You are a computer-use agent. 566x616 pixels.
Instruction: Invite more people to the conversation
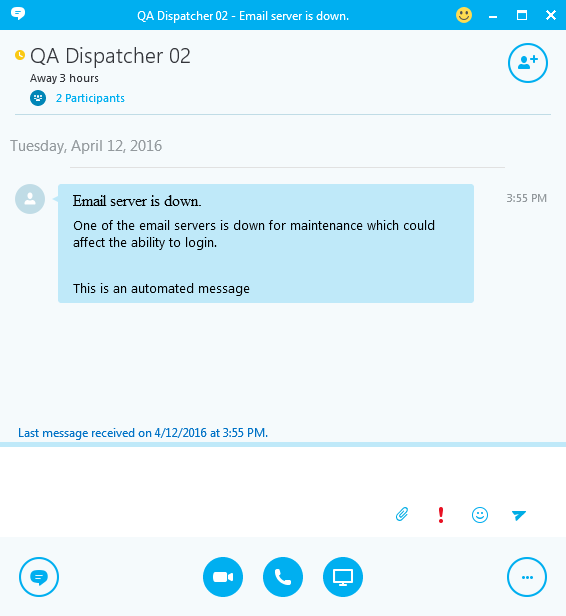(528, 63)
